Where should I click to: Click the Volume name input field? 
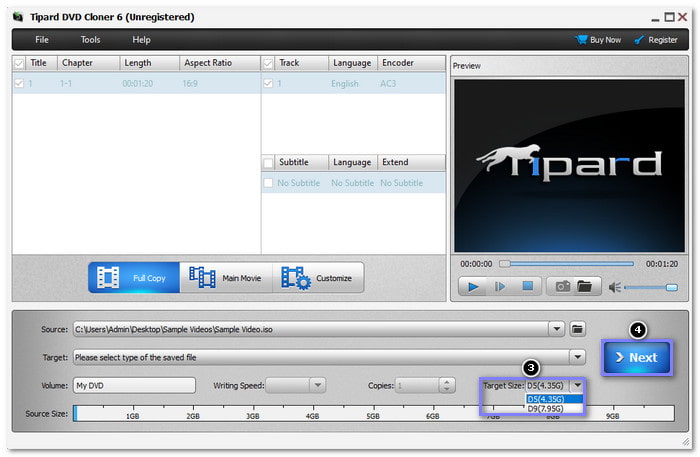pos(134,386)
